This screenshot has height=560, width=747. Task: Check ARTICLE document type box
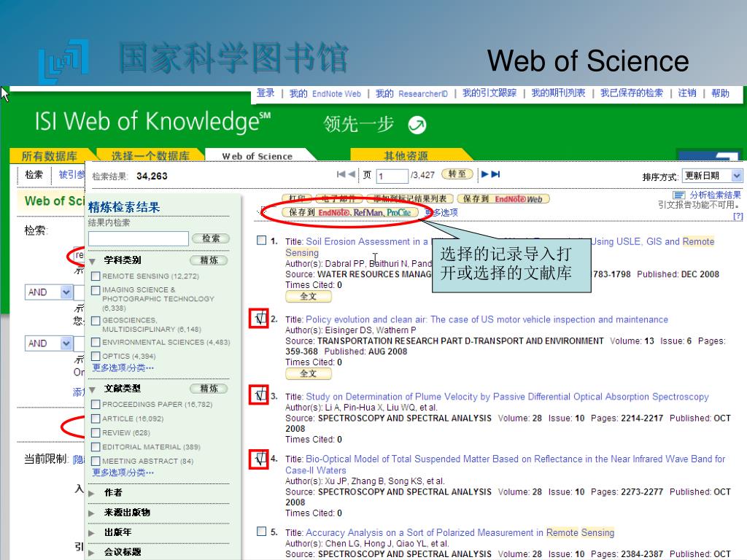pos(96,419)
